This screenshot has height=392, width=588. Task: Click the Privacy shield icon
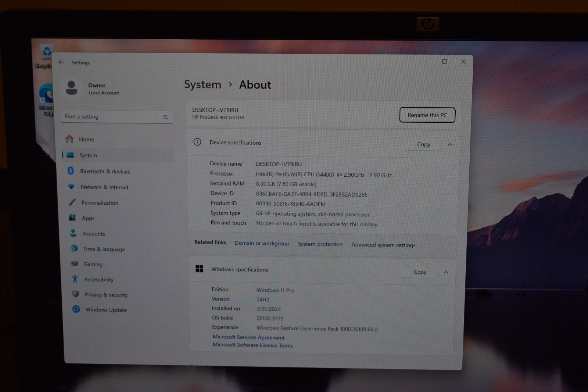[x=76, y=294]
